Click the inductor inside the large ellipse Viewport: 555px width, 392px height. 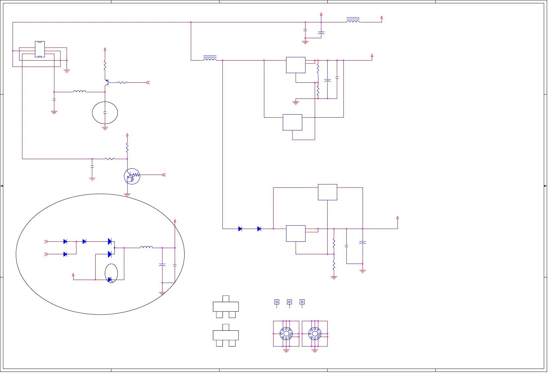pos(146,247)
